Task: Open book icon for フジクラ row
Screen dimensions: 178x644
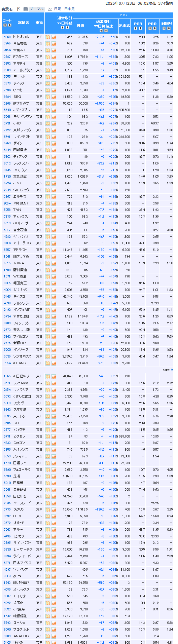Action: point(48,403)
